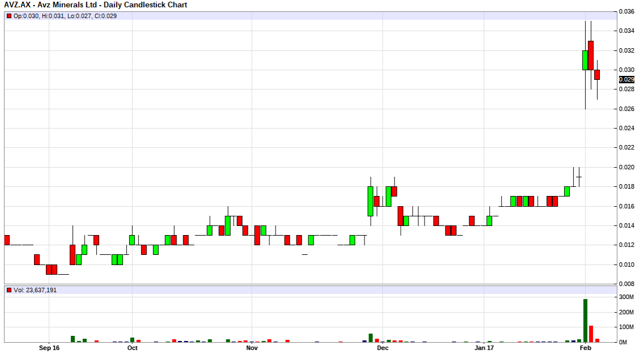Click the red volume legend square
Viewport: 644px width, 354px height.
pos(9,290)
